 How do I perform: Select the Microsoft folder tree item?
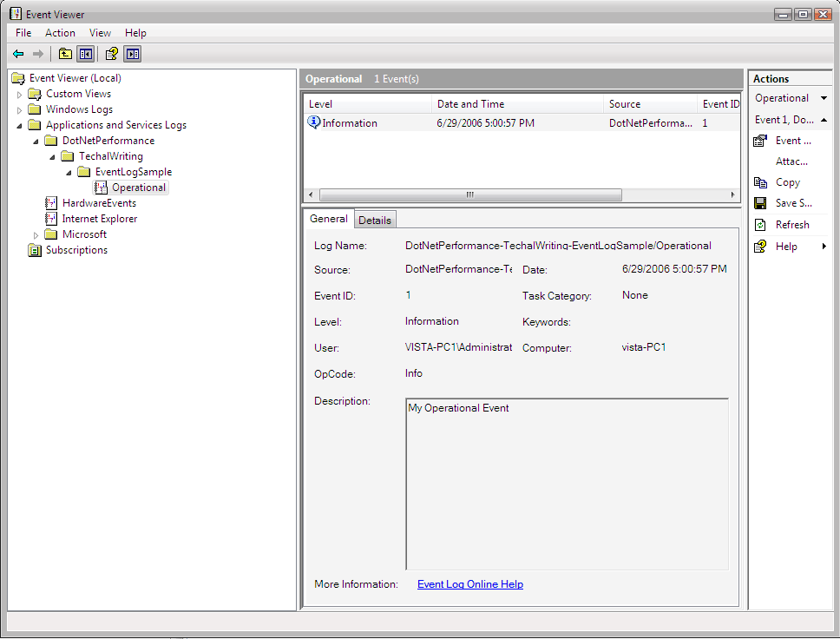point(84,234)
